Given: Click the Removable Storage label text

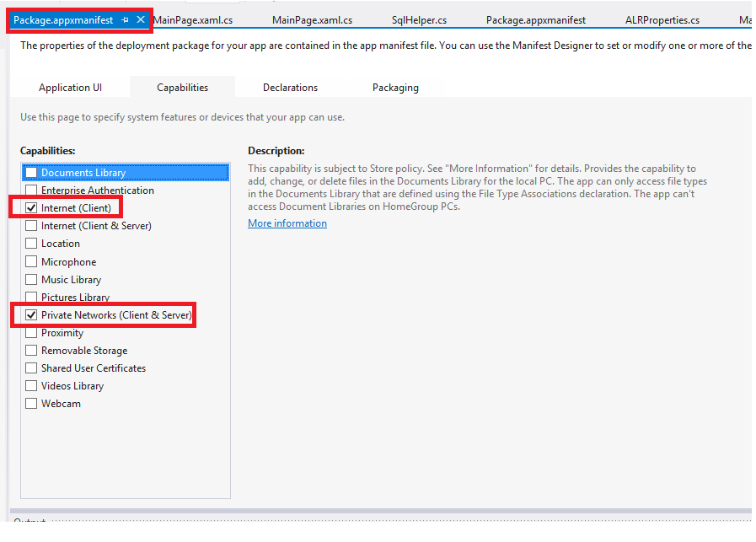Looking at the screenshot, I should coord(84,351).
